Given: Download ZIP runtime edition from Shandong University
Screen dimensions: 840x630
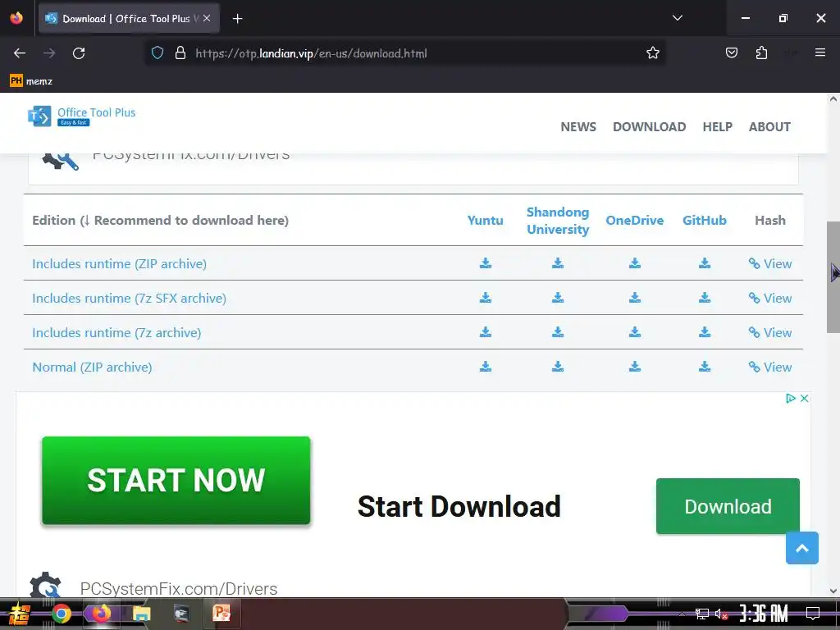Looking at the screenshot, I should (x=558, y=263).
